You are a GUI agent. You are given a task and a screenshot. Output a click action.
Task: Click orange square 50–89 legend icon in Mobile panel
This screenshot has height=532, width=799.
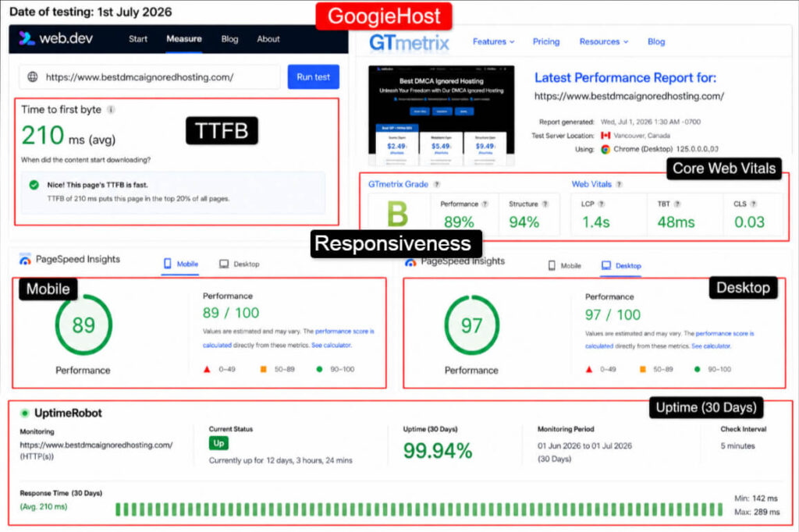coord(264,370)
